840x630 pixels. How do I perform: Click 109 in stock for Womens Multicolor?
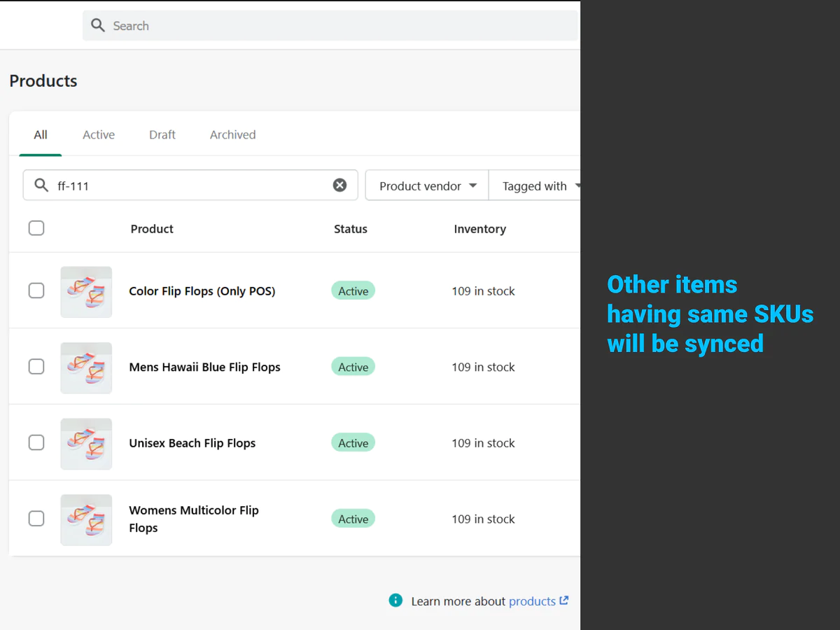[x=483, y=519]
